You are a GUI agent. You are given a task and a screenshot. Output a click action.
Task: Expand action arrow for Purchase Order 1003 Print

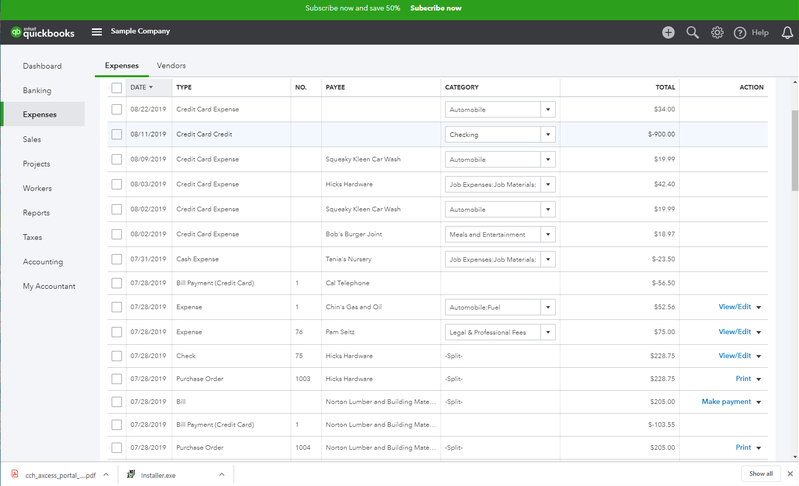759,379
